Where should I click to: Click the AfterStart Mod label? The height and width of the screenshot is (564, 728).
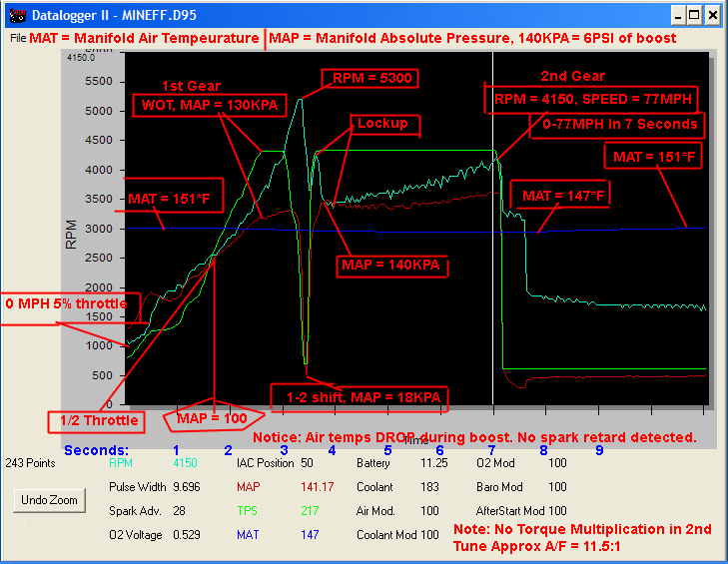[510, 511]
